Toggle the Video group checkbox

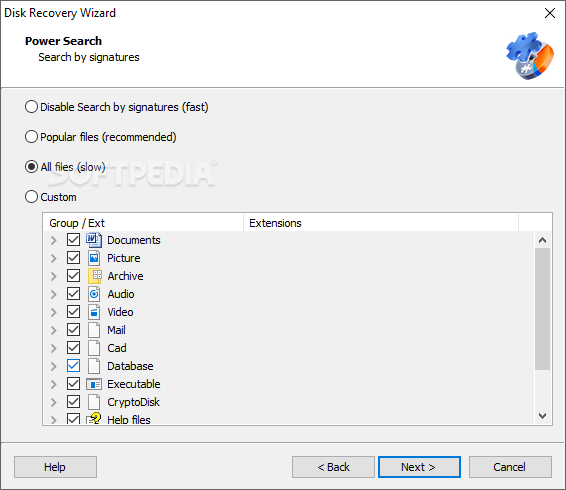pyautogui.click(x=73, y=312)
